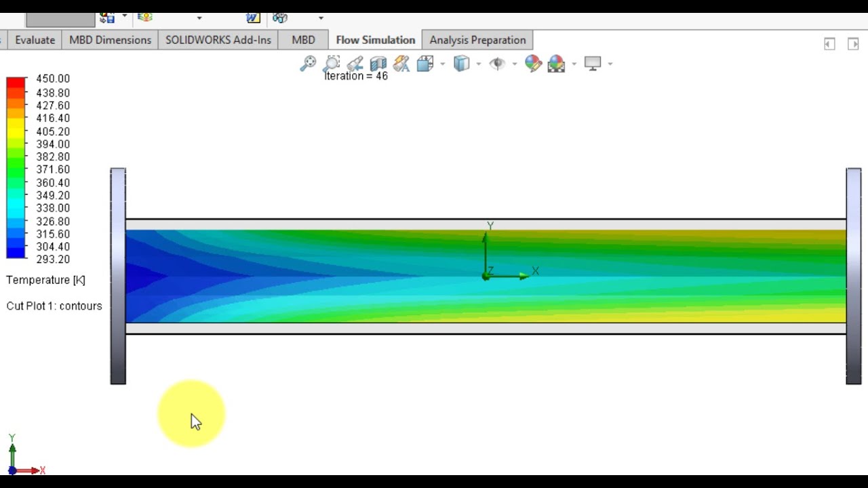Click the 293.20 legend minimum value
This screenshot has width=868, height=488.
[53, 260]
